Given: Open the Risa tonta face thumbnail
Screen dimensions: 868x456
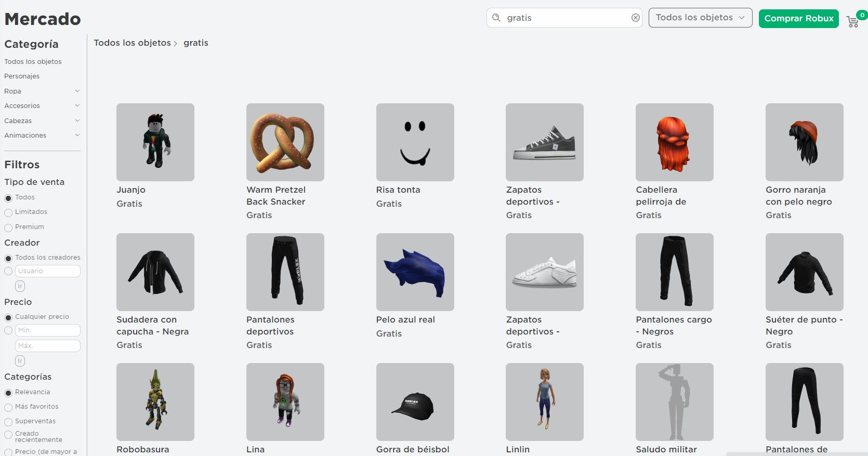Looking at the screenshot, I should point(415,142).
